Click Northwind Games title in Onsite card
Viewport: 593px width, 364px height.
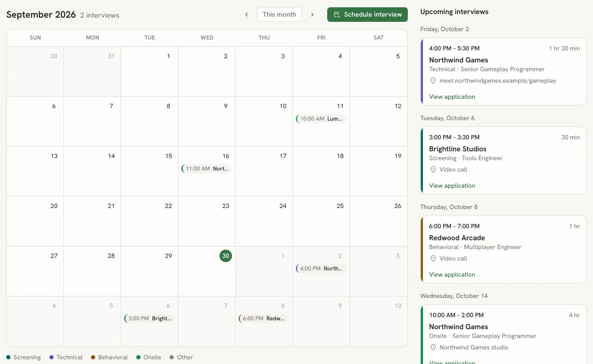(x=458, y=327)
